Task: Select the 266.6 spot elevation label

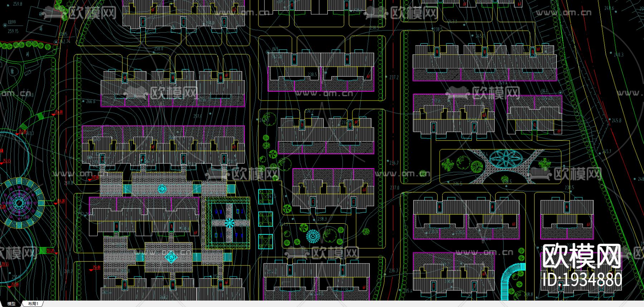Action: pyautogui.click(x=91, y=102)
